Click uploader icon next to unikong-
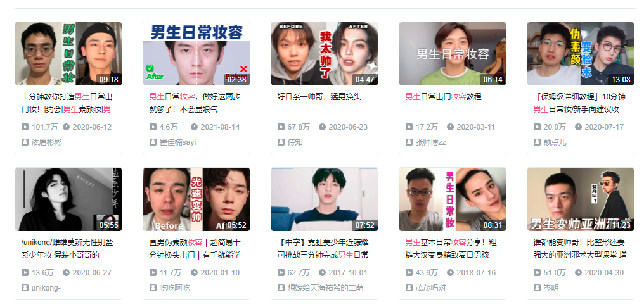This screenshot has height=307, width=644. click(25, 288)
